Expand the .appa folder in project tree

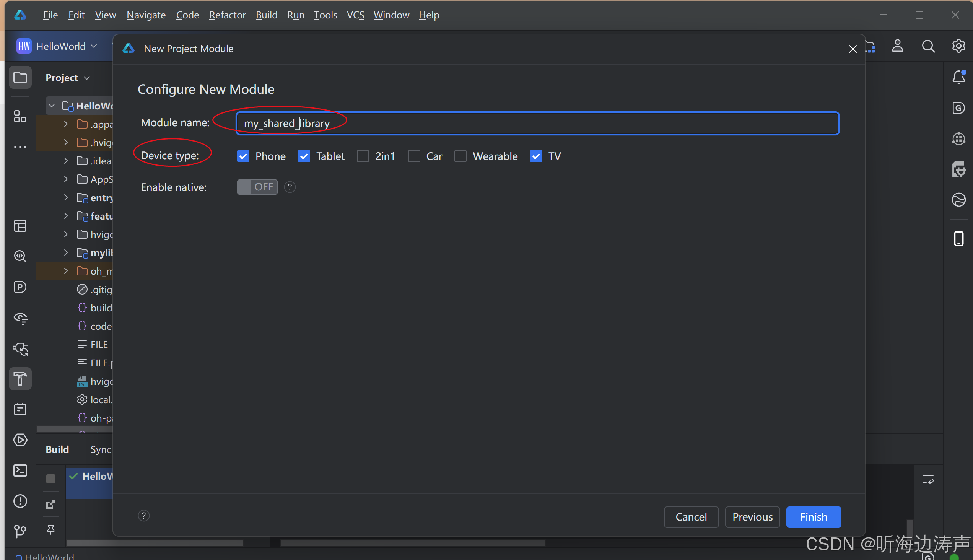(x=66, y=124)
